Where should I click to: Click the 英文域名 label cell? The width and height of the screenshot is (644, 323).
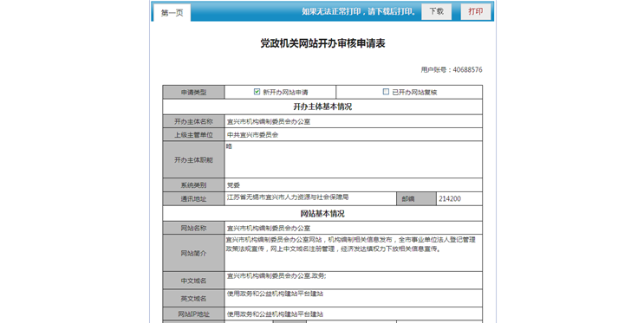click(193, 299)
